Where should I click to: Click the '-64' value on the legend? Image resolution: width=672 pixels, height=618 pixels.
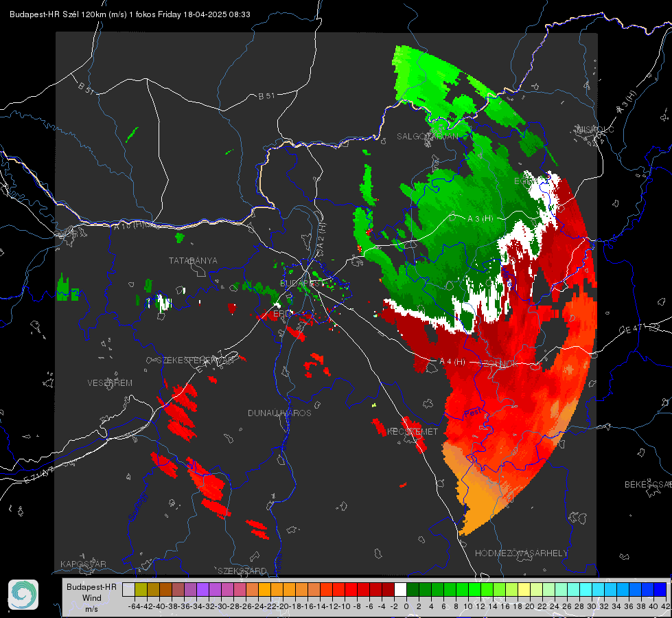click(135, 606)
